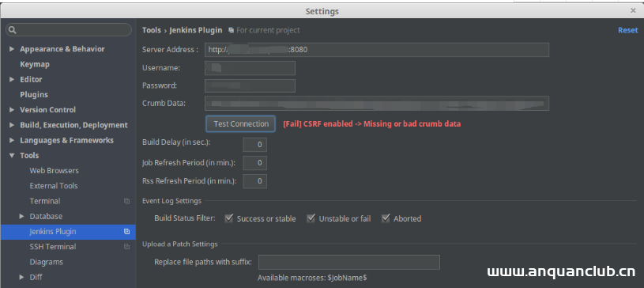The height and width of the screenshot is (288, 644).
Task: Click the Server Address field
Action: pos(377,50)
